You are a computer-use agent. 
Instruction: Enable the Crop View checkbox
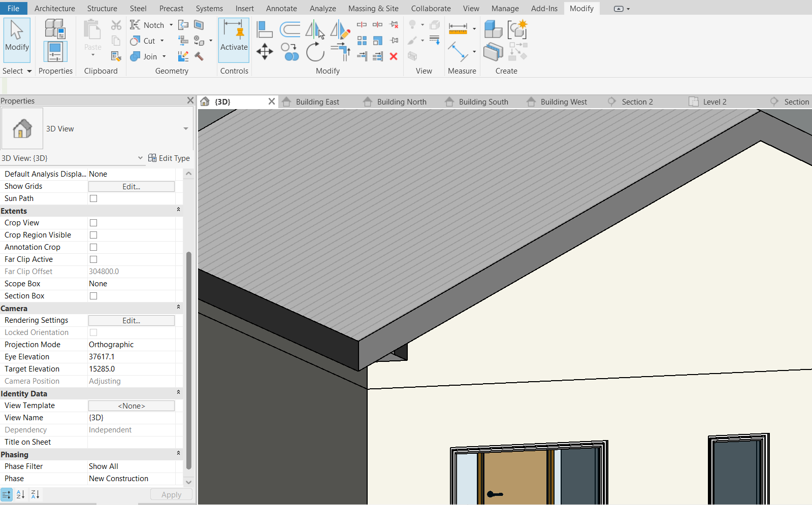pyautogui.click(x=93, y=223)
